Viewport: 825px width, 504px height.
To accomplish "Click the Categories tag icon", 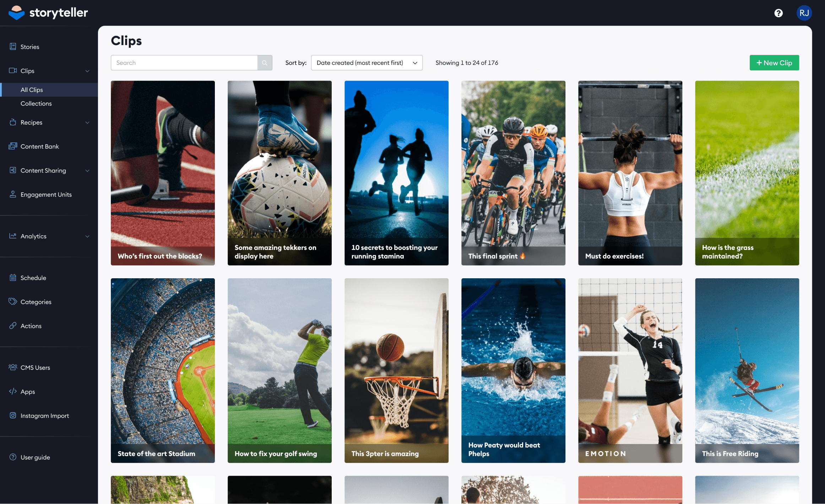I will click(x=13, y=302).
